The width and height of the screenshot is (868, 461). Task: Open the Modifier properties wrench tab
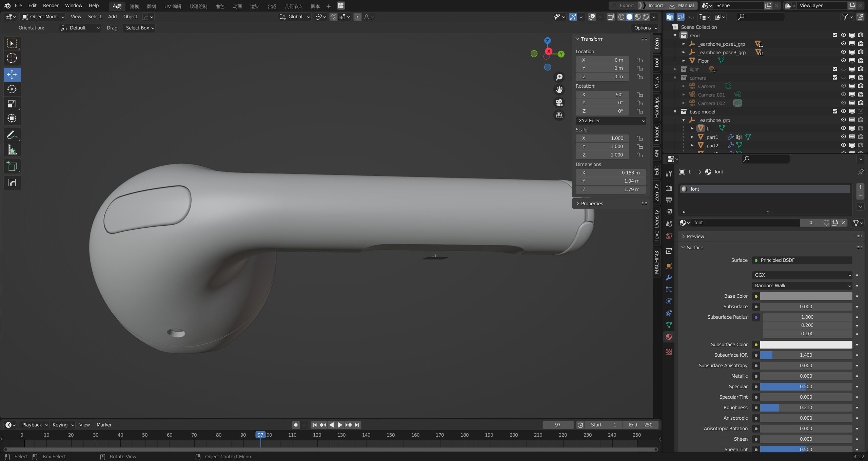(669, 278)
